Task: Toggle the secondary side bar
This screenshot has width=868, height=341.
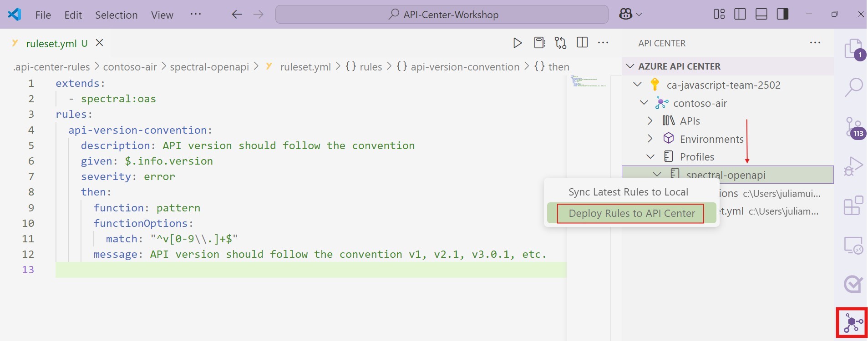Action: [x=782, y=14]
